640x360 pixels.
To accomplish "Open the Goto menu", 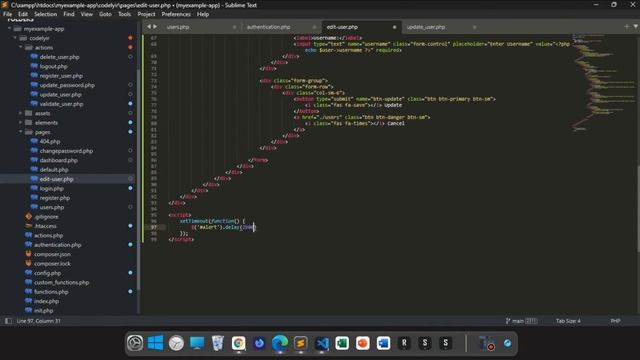I will 105,14.
